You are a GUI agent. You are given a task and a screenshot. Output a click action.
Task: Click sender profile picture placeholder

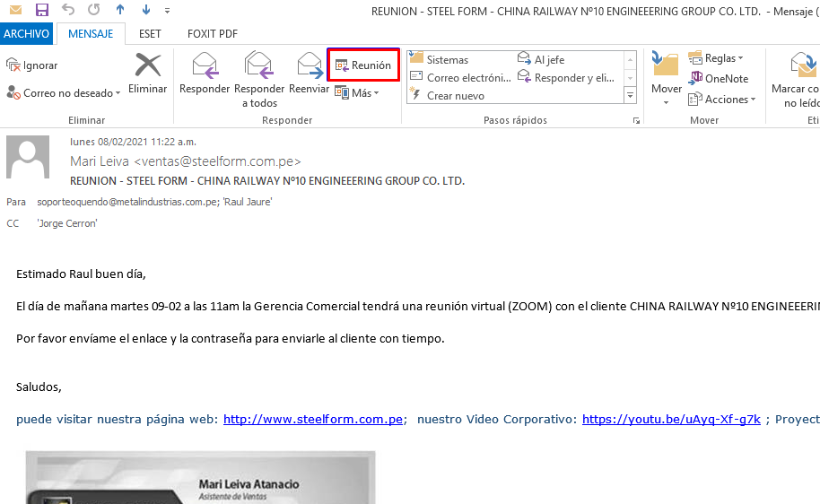28,157
